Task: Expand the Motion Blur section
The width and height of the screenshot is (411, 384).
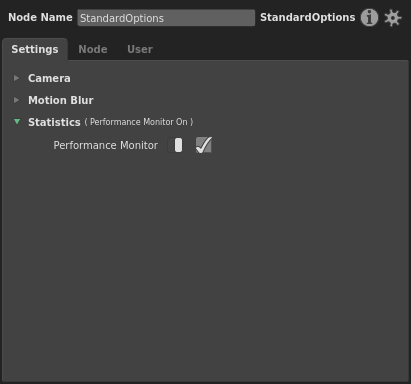Action: (61, 100)
